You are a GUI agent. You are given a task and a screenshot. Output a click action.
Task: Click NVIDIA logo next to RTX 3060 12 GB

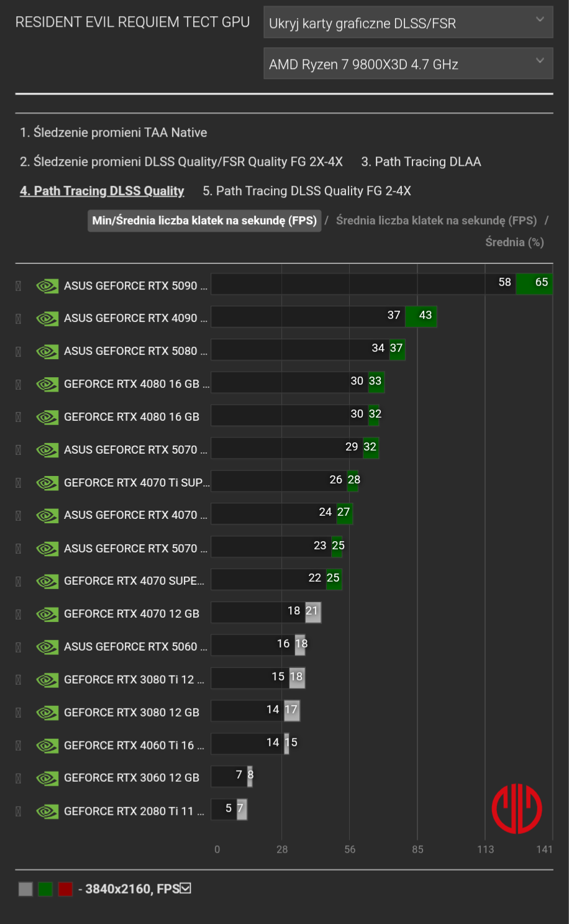coord(47,778)
